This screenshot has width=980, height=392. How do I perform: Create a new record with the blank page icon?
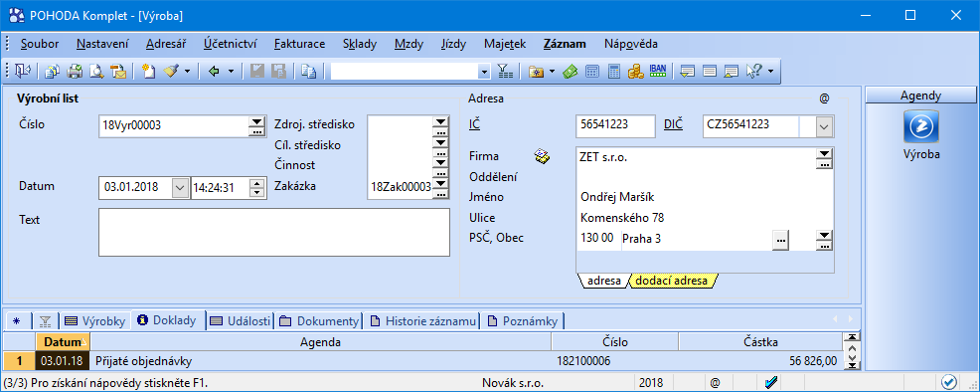pyautogui.click(x=148, y=72)
